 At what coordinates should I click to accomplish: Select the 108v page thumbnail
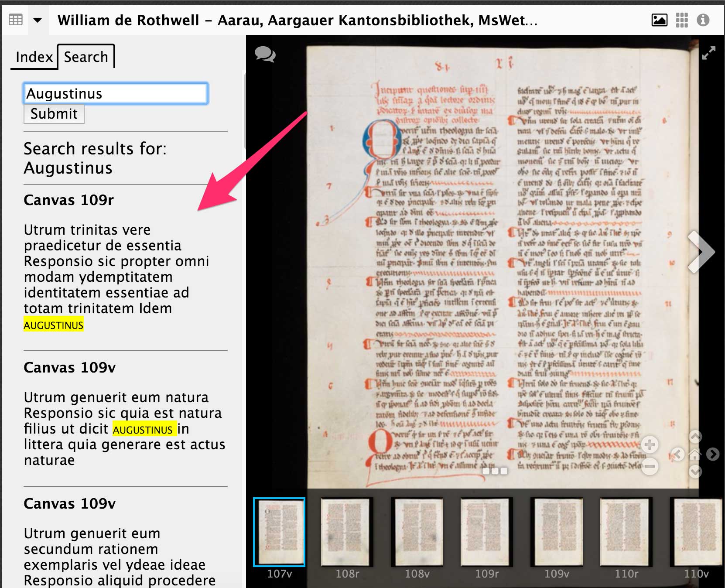(417, 532)
